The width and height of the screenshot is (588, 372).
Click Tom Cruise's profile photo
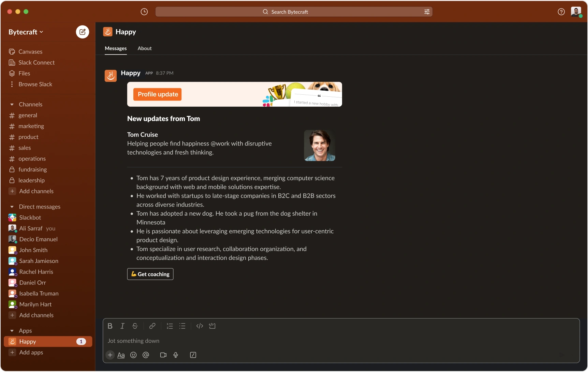(320, 145)
